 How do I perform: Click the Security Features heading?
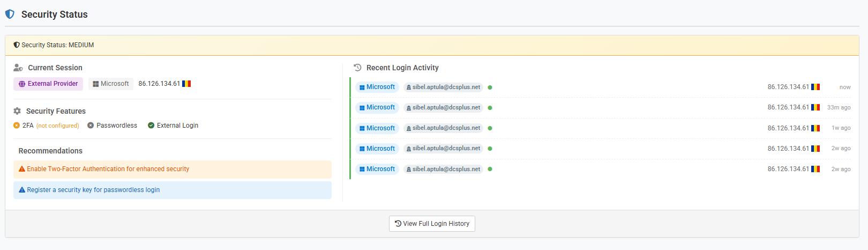tap(56, 111)
